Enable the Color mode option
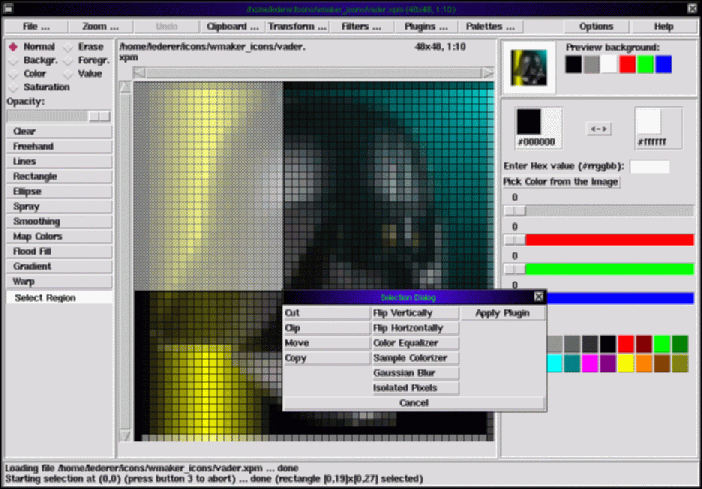The height and width of the screenshot is (489, 702). tap(28, 73)
